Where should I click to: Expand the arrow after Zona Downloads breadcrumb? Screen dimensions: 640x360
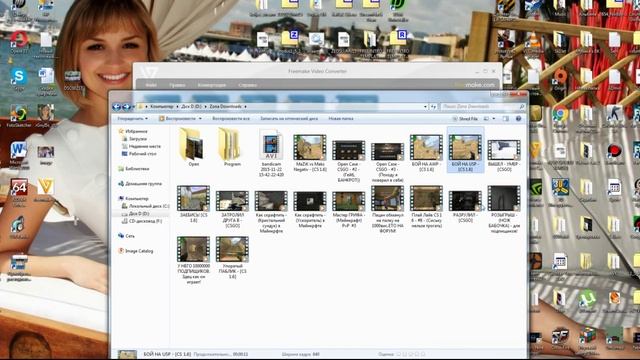(245, 107)
